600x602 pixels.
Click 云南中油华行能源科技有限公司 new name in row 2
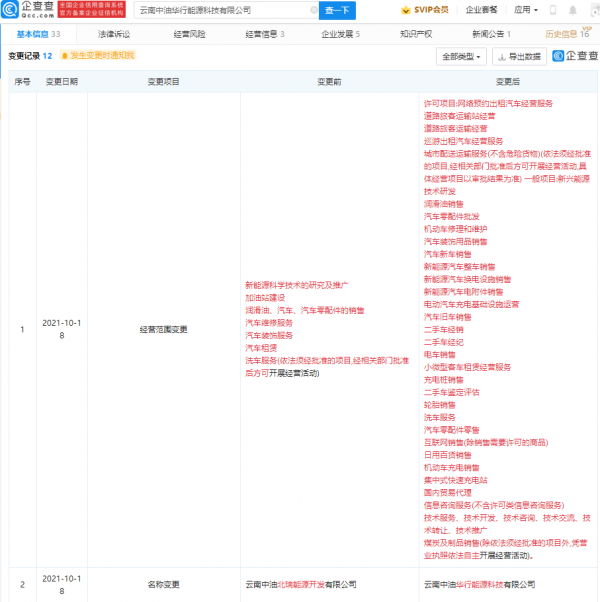point(479,585)
